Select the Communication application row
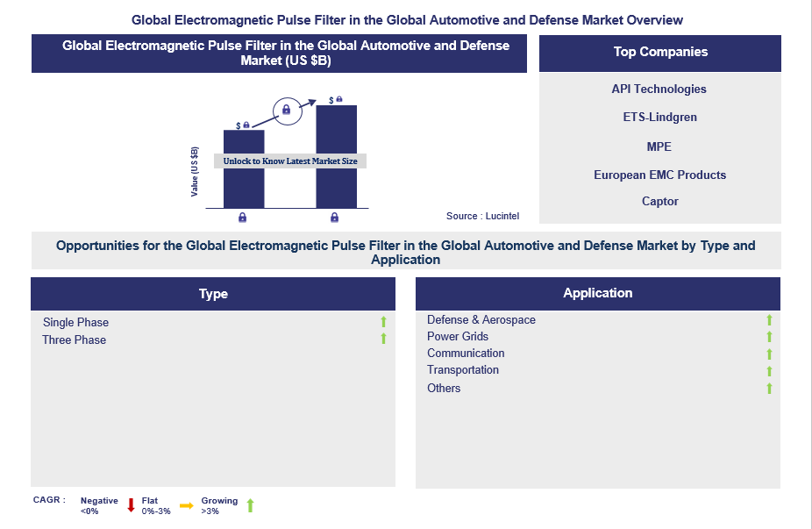 [466, 354]
